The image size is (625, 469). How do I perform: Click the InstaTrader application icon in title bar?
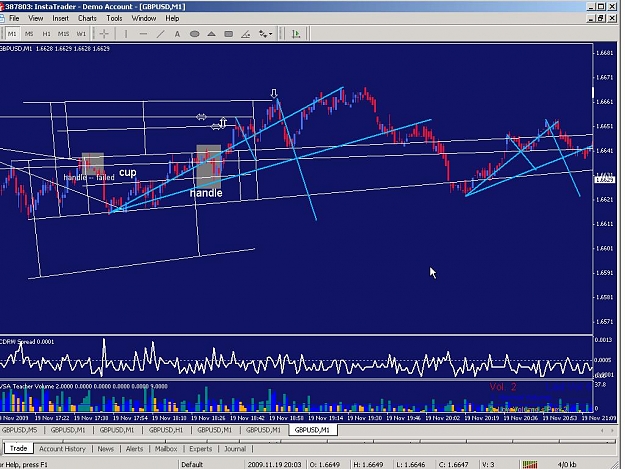tap(2, 6)
